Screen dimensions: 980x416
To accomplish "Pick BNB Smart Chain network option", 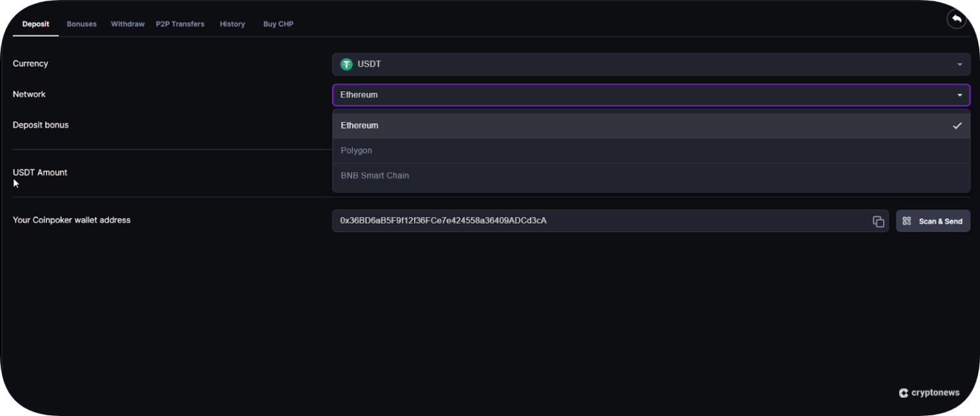I will click(x=375, y=175).
